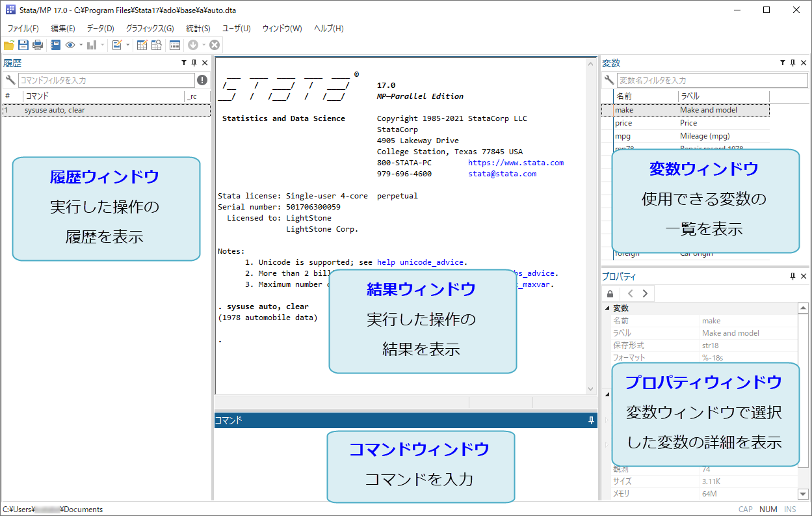Open the データ(D) menu
Viewport: 812px width, 516px height.
coord(100,29)
